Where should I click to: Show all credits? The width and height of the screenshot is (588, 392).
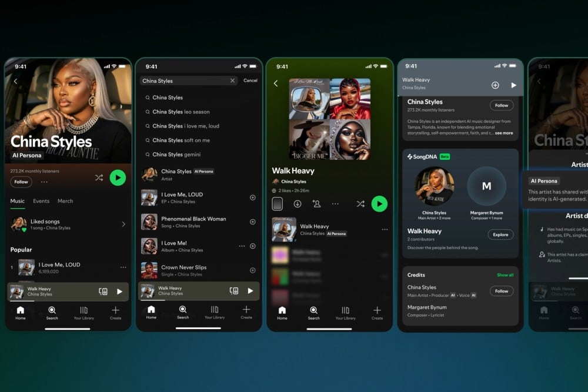click(x=505, y=275)
